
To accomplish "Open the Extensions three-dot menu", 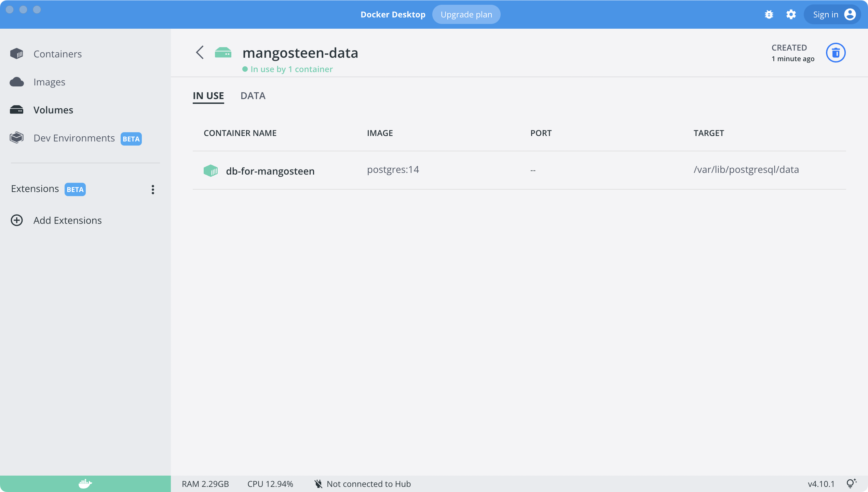I will click(x=153, y=190).
